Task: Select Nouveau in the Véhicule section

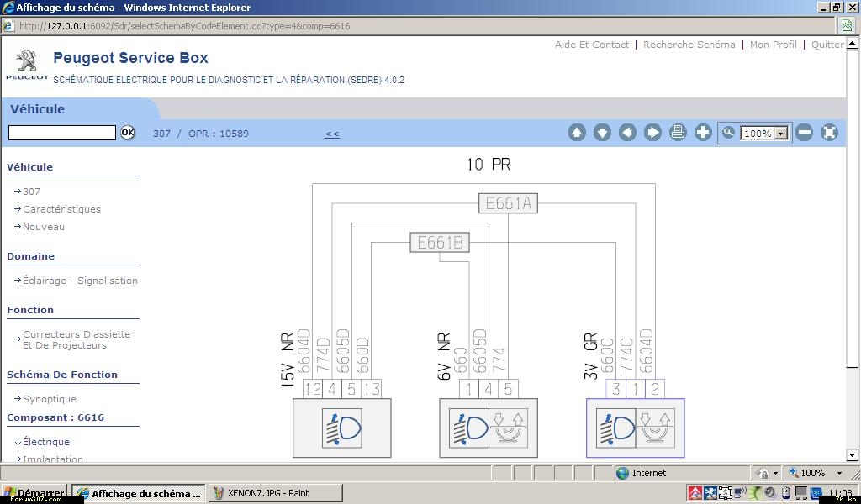Action: [44, 227]
